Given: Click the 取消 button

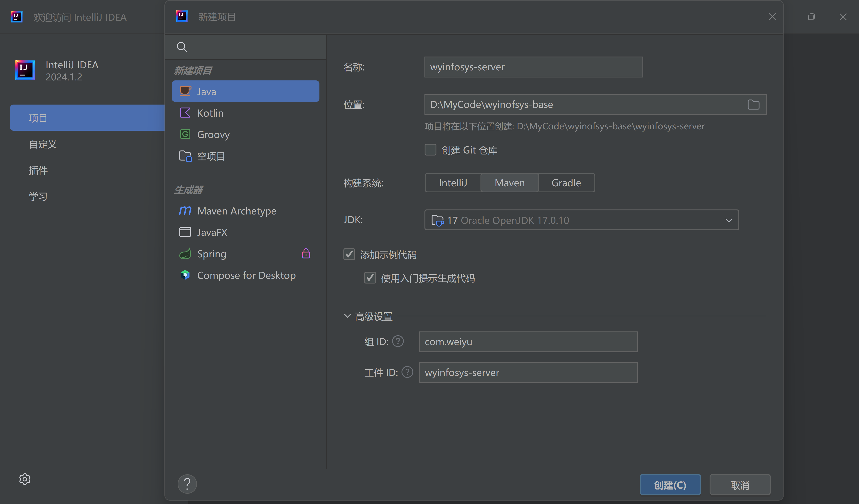Looking at the screenshot, I should coord(740,485).
